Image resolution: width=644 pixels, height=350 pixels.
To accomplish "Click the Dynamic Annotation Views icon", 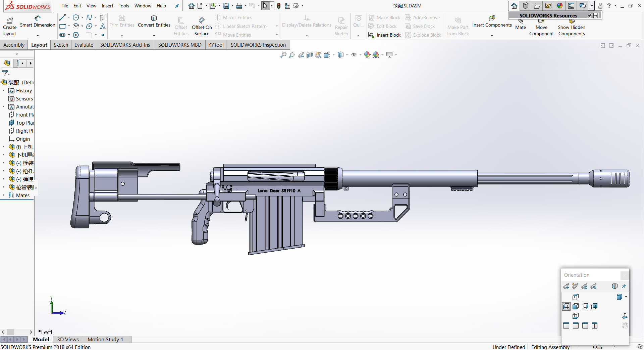I will [x=318, y=55].
